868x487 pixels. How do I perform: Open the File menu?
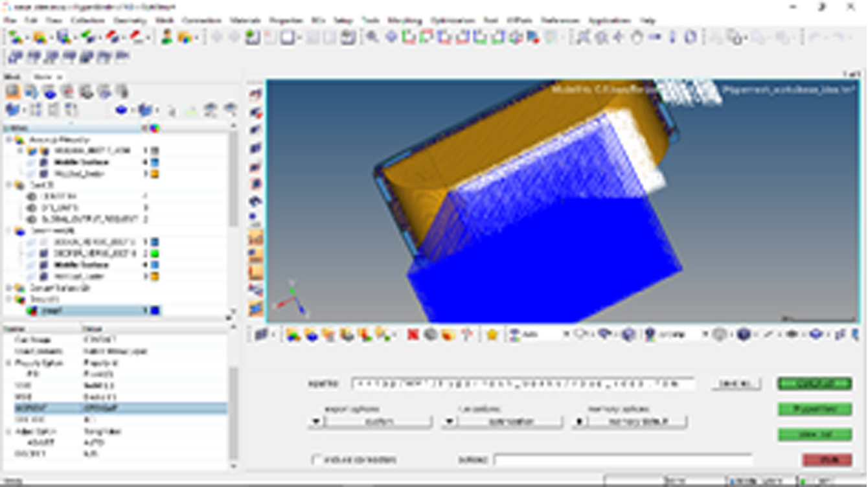11,21
